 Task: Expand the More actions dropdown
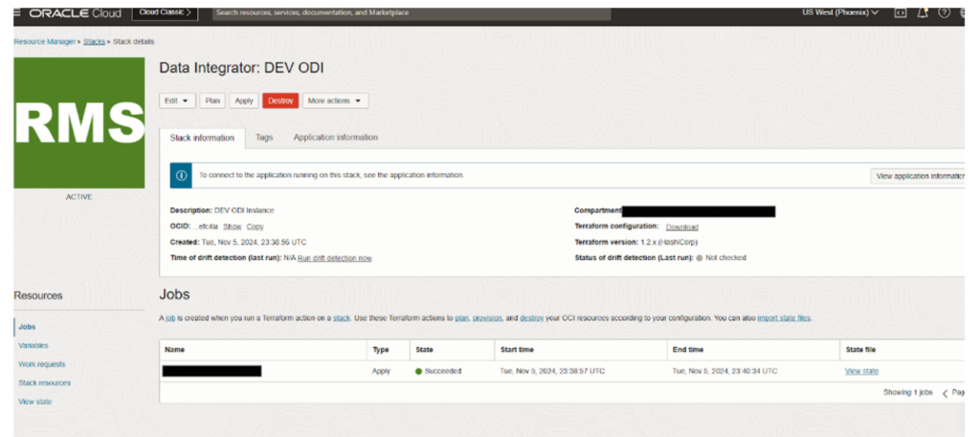pyautogui.click(x=335, y=100)
